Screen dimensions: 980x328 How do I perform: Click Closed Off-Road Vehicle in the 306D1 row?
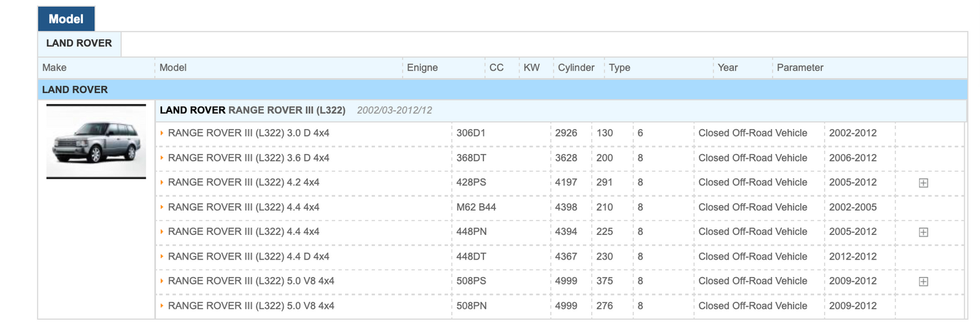(753, 133)
